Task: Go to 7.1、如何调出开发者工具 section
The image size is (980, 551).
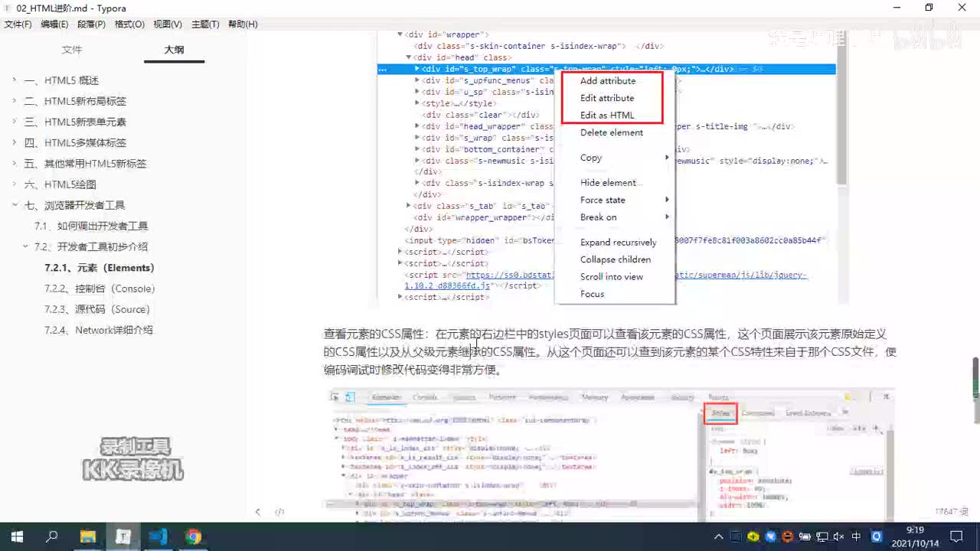Action: (91, 226)
